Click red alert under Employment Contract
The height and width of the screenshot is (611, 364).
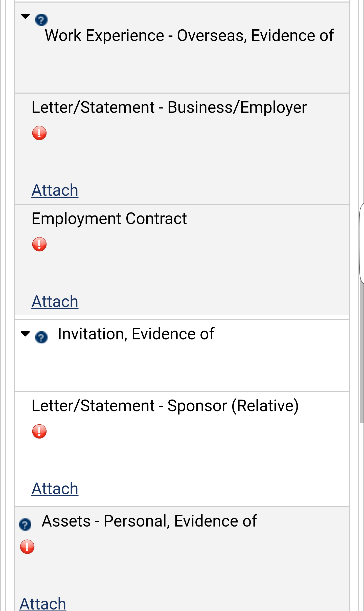tap(39, 244)
